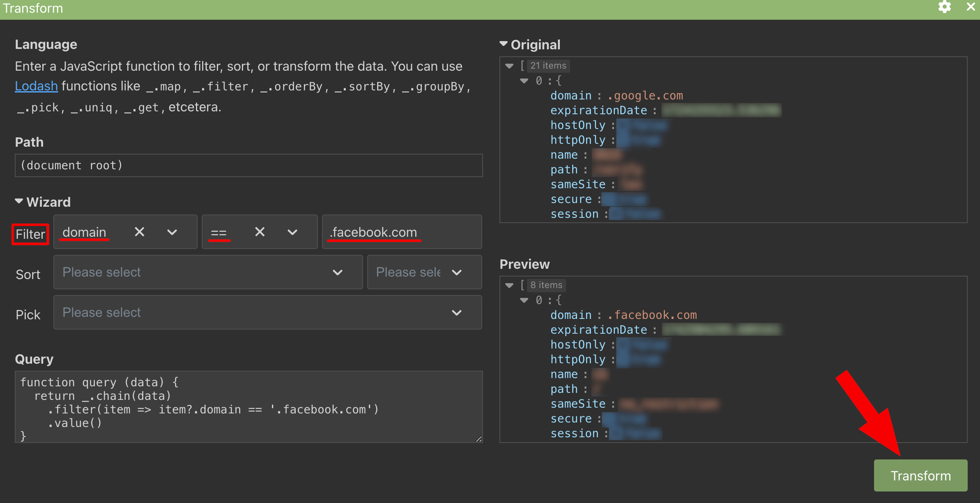Screen dimensions: 980x503
Task: Clear the domain filter field selection
Action: [x=140, y=232]
